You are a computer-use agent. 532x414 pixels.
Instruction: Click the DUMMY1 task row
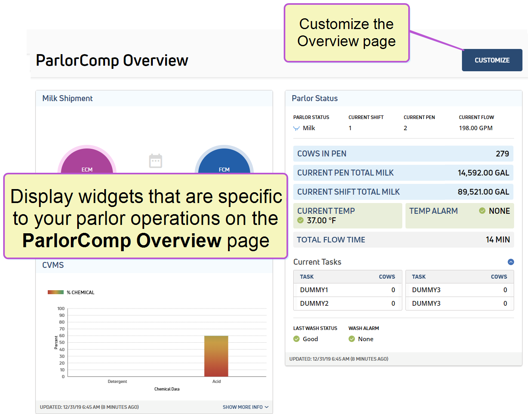point(347,290)
